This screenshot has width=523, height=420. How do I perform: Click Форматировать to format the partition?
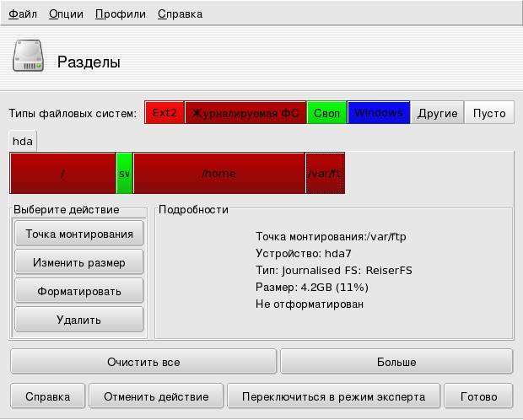tap(79, 291)
